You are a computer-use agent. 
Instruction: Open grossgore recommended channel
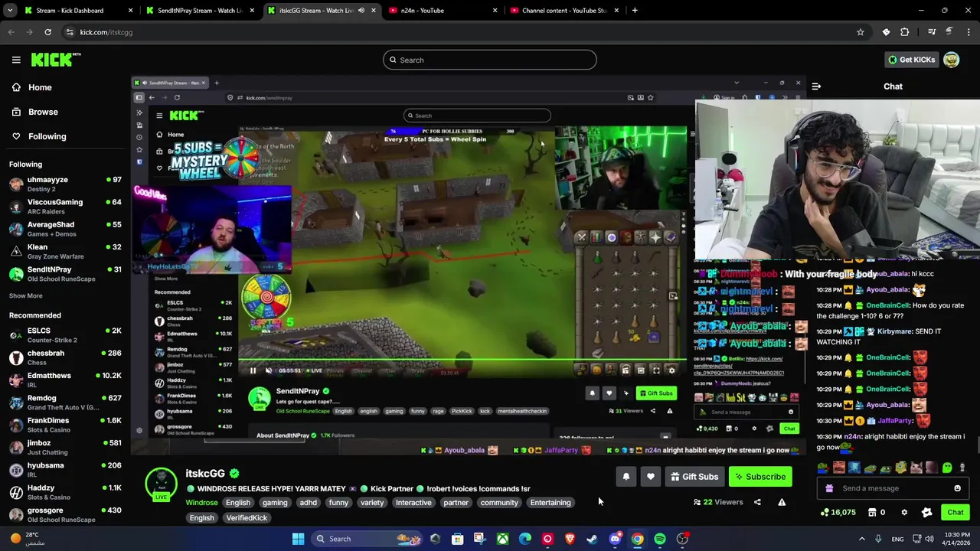[x=65, y=514]
